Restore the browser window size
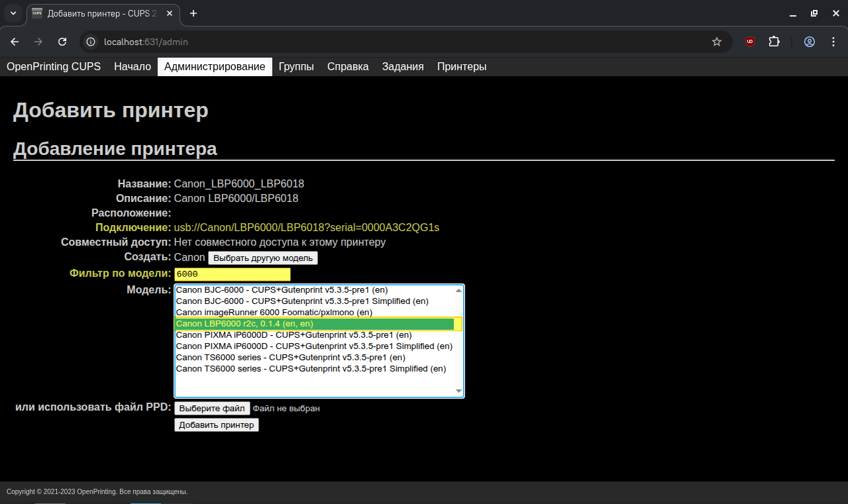This screenshot has height=504, width=848. (814, 13)
